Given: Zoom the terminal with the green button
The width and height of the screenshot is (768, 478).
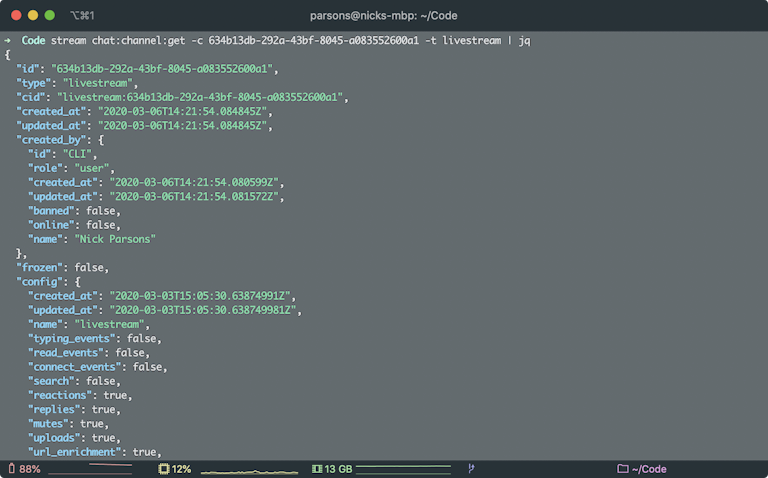Looking at the screenshot, I should click(49, 15).
